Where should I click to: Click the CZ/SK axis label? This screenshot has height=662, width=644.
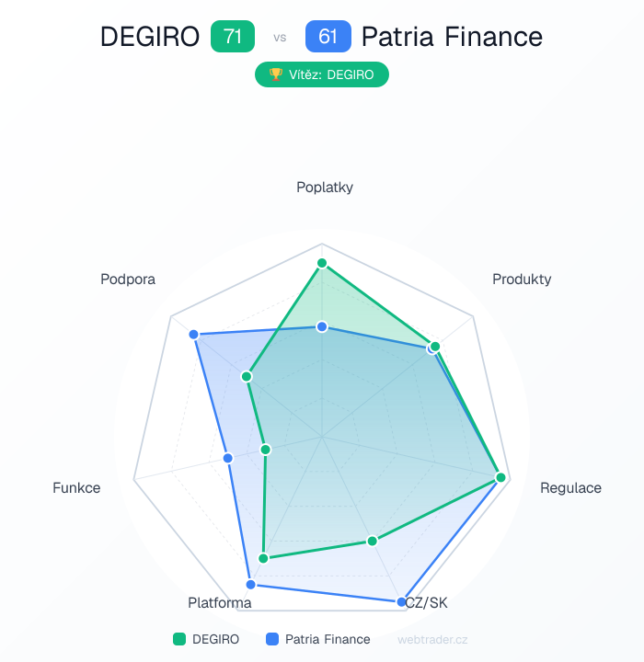pyautogui.click(x=427, y=603)
